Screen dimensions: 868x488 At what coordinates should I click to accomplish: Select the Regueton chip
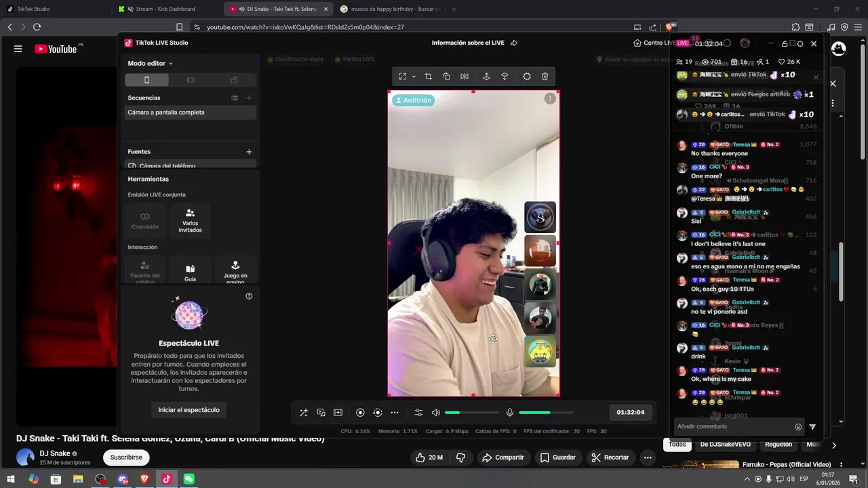pos(778,445)
